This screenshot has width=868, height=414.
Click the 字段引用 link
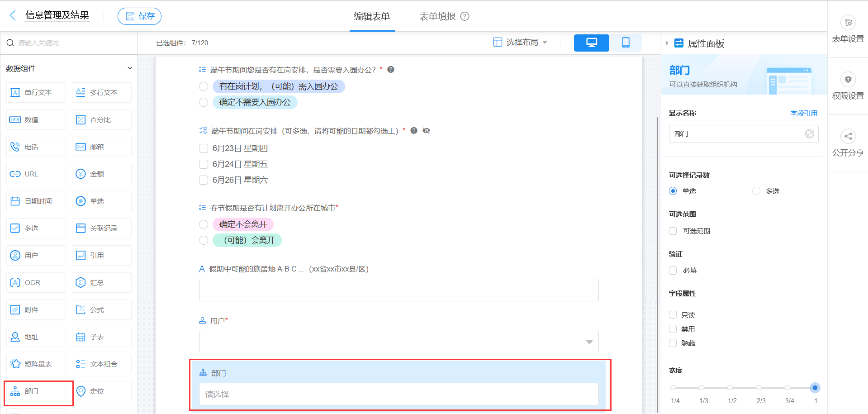tap(804, 113)
